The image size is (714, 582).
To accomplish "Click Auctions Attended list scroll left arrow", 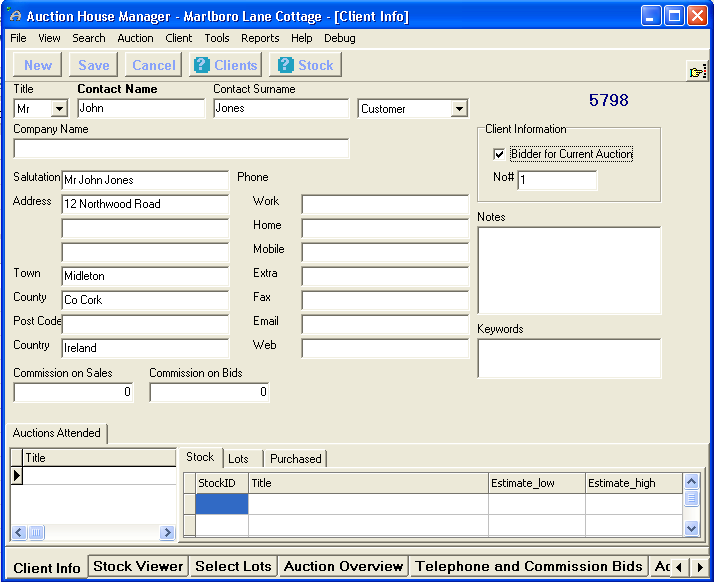I will click(19, 532).
